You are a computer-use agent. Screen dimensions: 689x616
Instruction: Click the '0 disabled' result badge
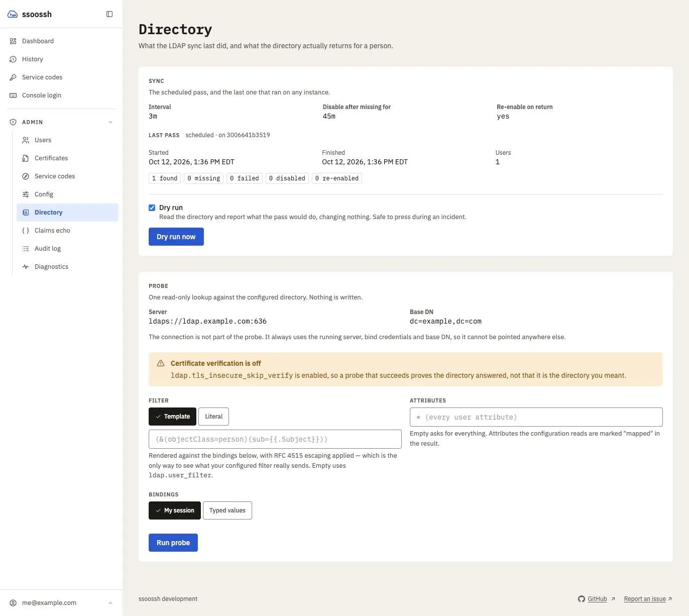click(x=287, y=178)
